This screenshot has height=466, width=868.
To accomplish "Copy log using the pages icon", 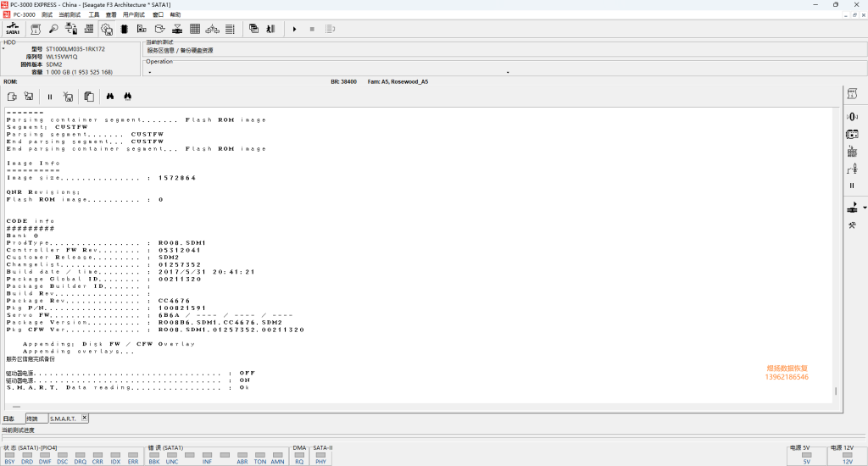I will click(89, 97).
